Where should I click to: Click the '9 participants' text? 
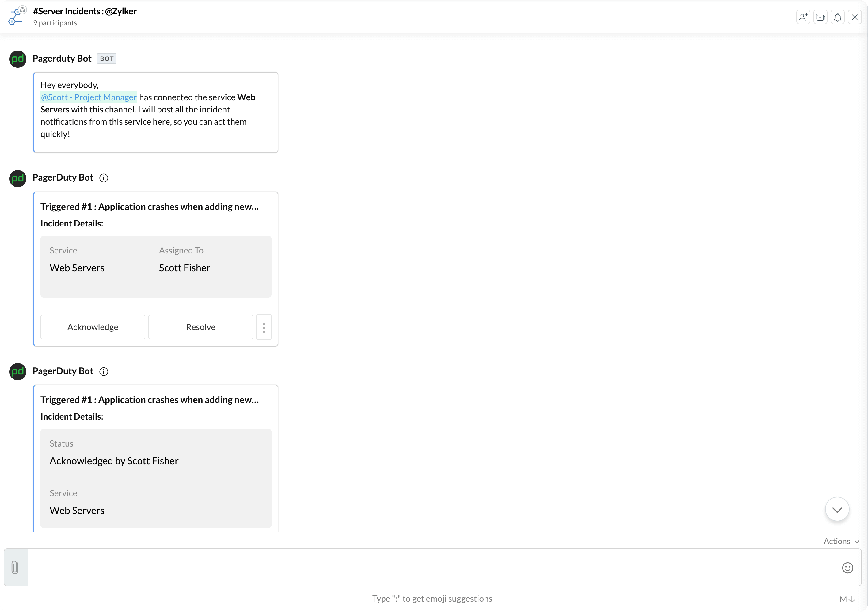[55, 23]
